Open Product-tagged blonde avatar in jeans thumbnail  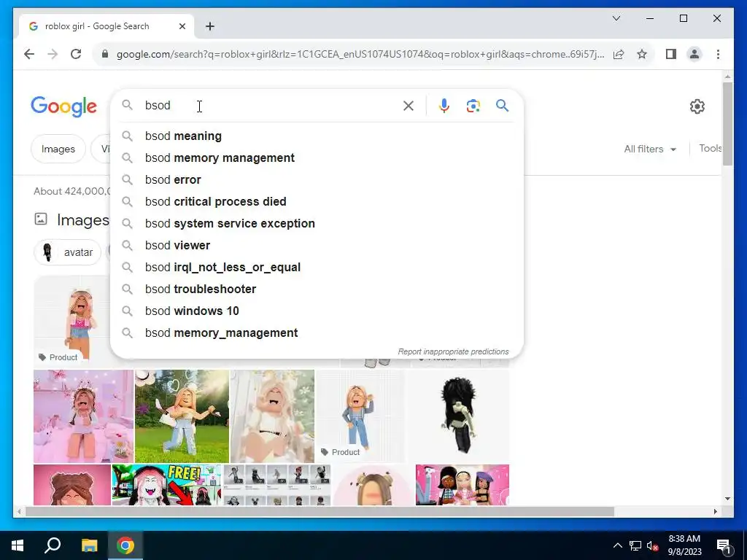click(360, 416)
